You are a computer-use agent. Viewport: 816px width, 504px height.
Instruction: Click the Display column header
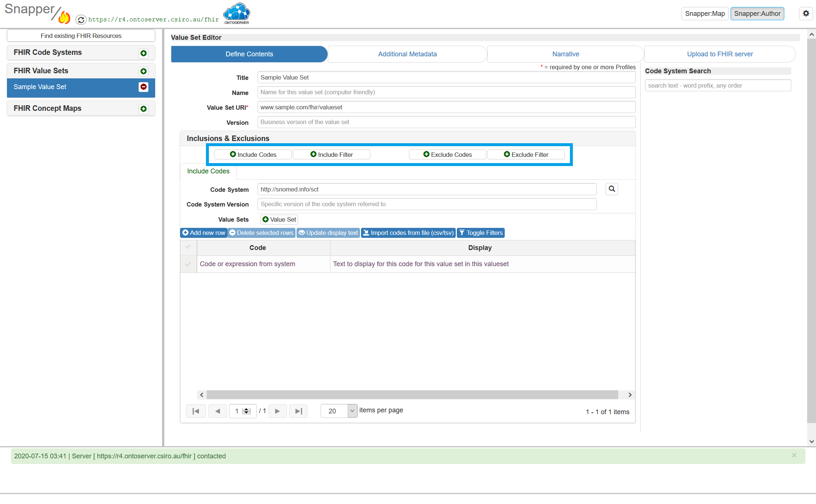click(x=483, y=248)
